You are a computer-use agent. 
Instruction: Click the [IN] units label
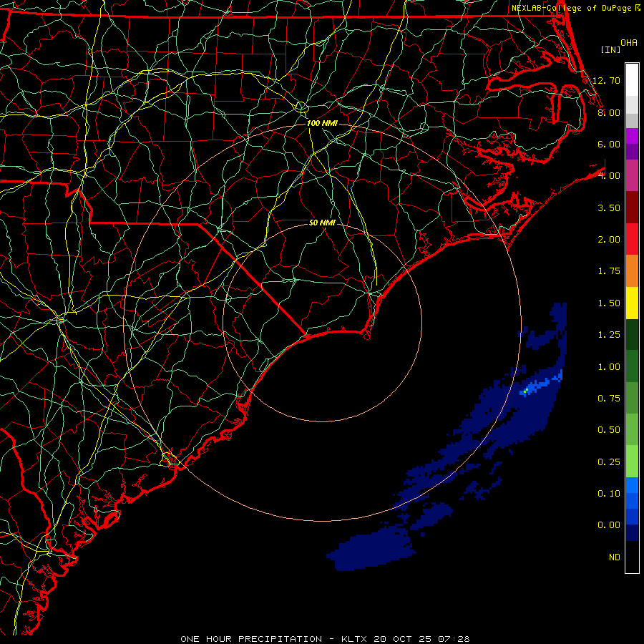pyautogui.click(x=611, y=49)
